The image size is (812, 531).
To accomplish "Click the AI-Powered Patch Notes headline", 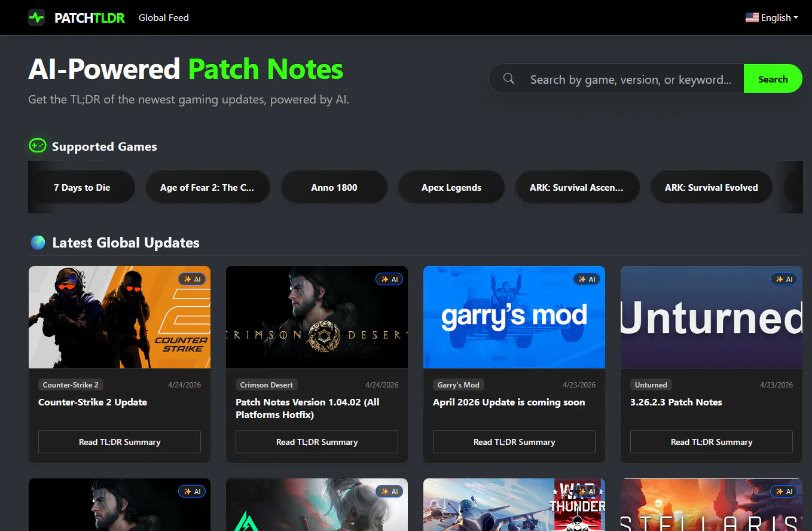I will point(186,69).
